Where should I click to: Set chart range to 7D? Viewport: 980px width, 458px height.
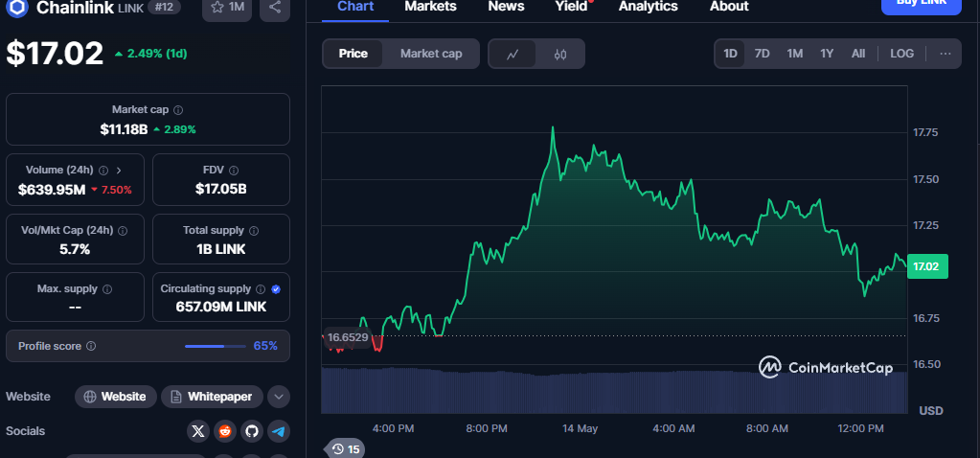pos(762,54)
